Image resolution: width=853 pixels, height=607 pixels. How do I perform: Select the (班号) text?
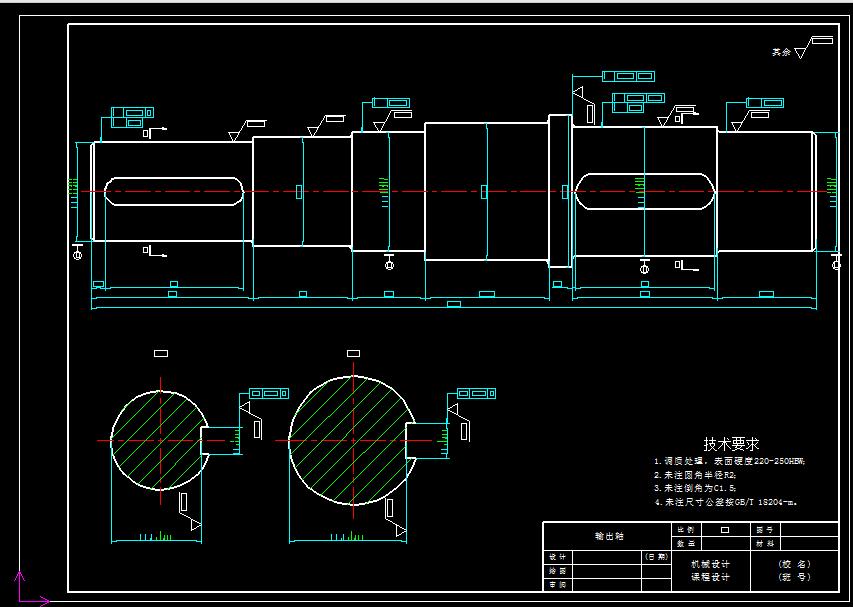[x=795, y=577]
